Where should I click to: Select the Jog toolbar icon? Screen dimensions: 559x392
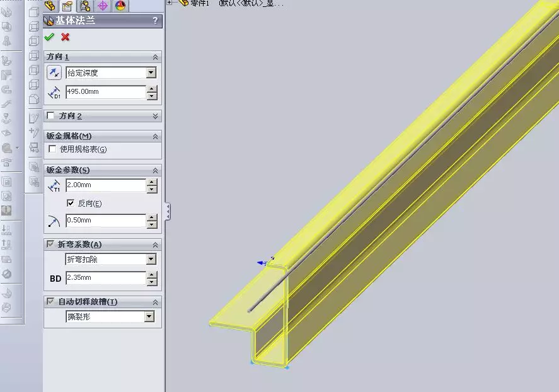[x=6, y=104]
